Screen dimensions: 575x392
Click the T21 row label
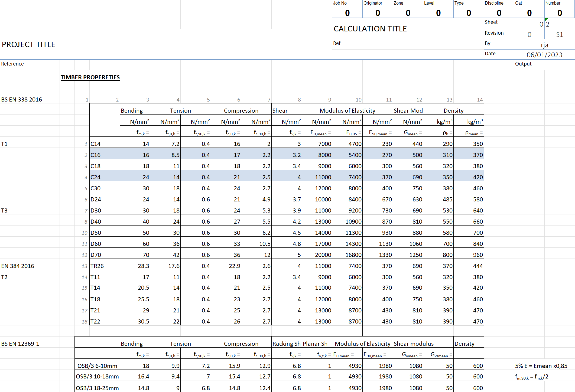click(105, 310)
